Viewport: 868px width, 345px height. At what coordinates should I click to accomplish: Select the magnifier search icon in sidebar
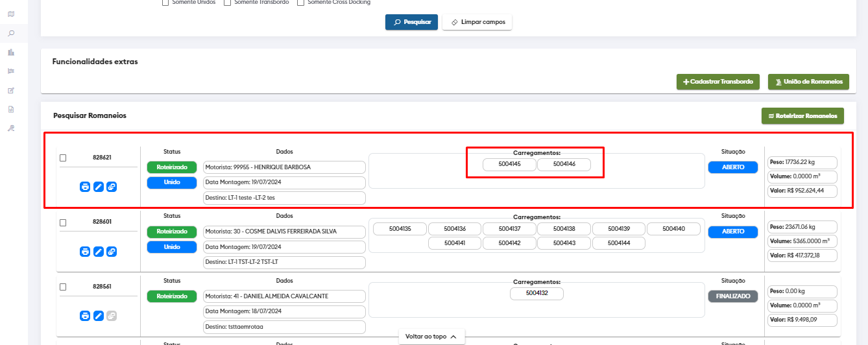(x=11, y=32)
